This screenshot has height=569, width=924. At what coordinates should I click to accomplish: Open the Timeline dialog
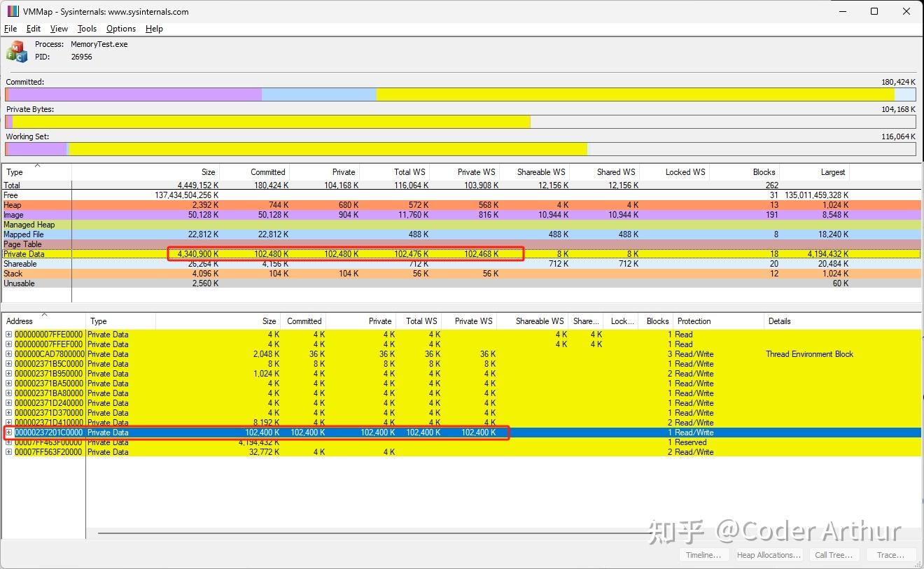click(704, 554)
